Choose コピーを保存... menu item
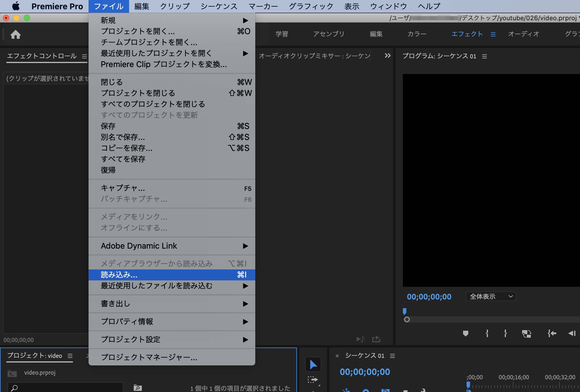This screenshot has height=392, width=580. [172, 148]
